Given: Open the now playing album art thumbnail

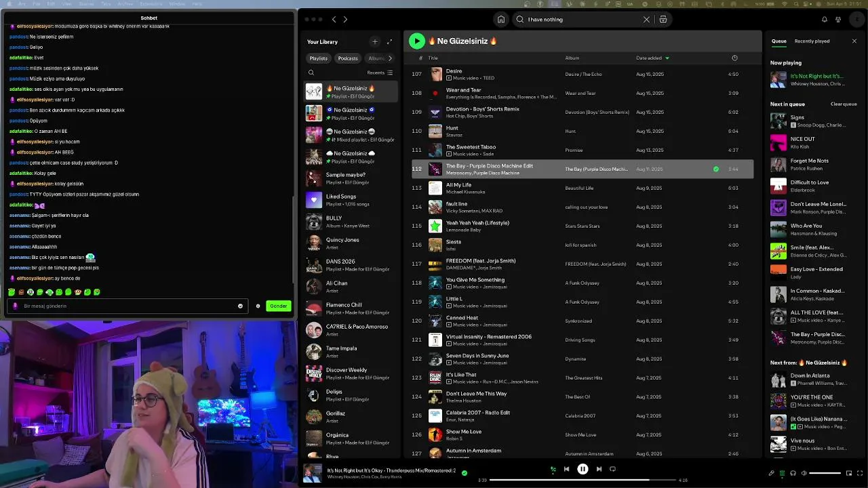Looking at the screenshot, I should (x=313, y=472).
